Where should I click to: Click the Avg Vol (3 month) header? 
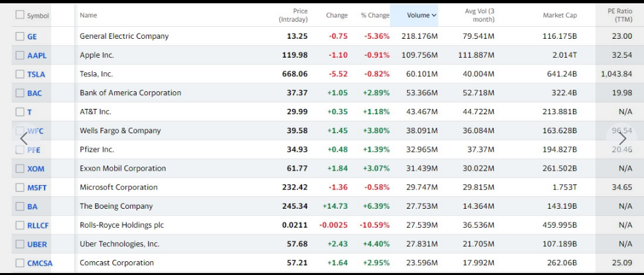click(x=480, y=15)
